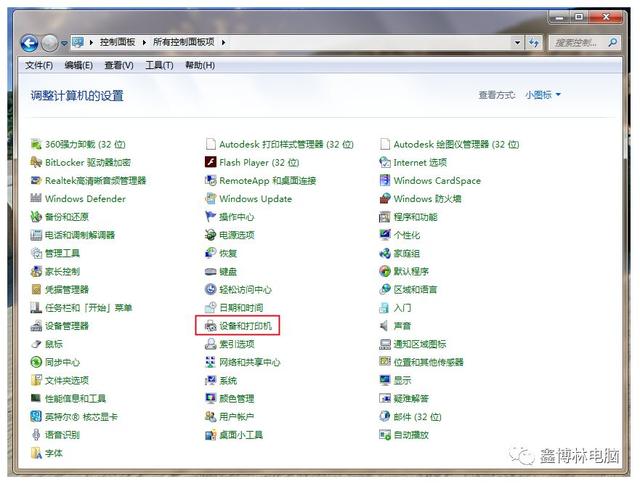The height and width of the screenshot is (484, 640).
Task: Open the 邮件 (32 位) link
Action: coord(418,417)
